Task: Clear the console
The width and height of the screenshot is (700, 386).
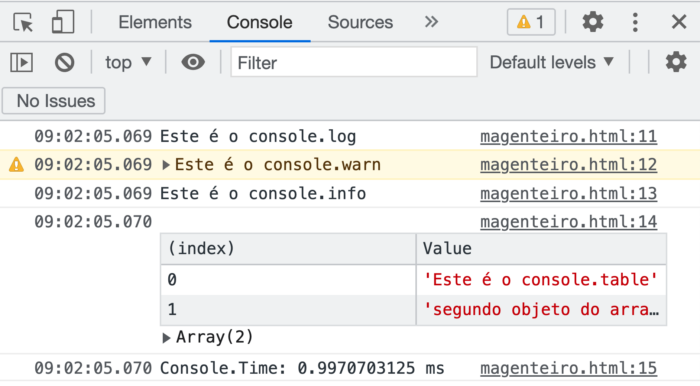Action: coord(65,62)
